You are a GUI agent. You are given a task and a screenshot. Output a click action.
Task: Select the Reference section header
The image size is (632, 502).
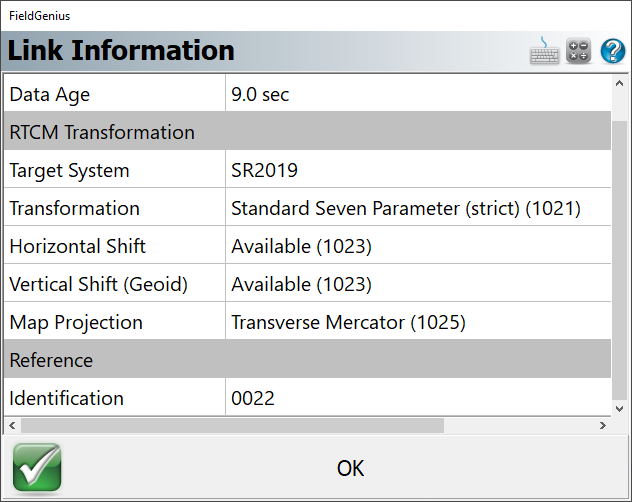(308, 360)
